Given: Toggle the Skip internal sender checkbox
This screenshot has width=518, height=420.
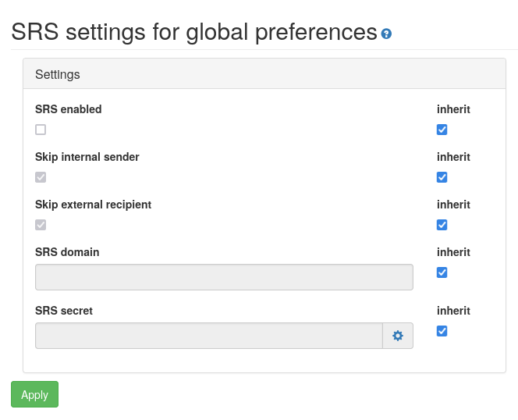Looking at the screenshot, I should coord(41,177).
